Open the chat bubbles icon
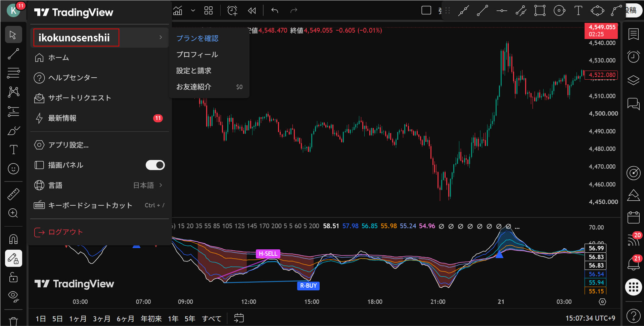 coord(633,104)
